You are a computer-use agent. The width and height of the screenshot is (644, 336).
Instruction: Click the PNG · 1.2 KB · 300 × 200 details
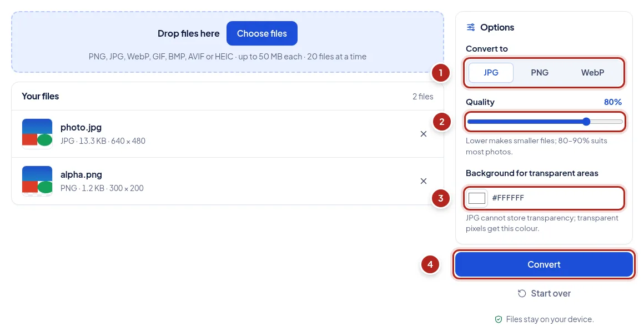[x=102, y=188]
